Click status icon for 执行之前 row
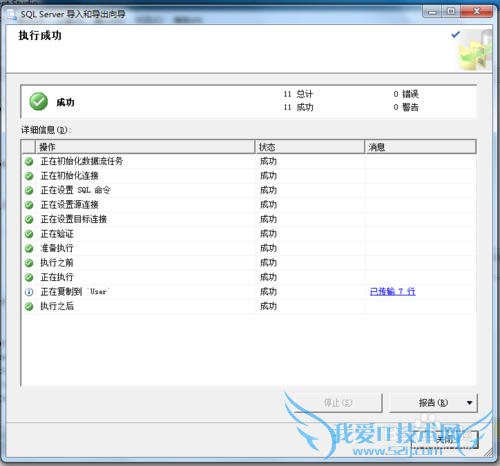 point(29,263)
